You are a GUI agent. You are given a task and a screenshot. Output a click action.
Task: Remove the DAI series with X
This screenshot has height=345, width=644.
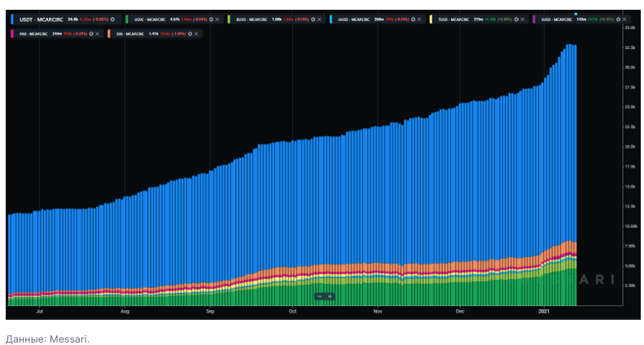[197, 33]
